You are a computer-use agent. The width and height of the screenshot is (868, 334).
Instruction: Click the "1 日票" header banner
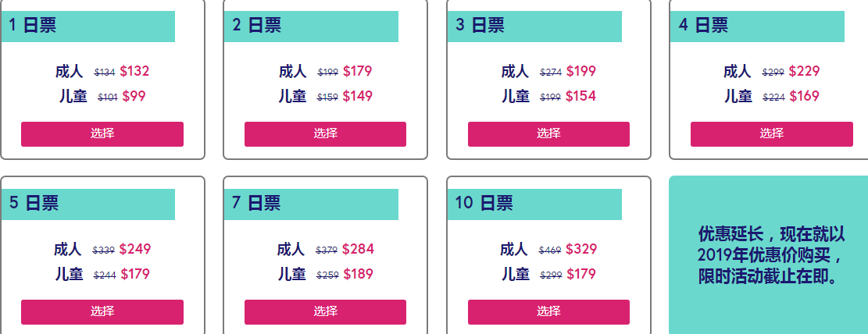(88, 26)
